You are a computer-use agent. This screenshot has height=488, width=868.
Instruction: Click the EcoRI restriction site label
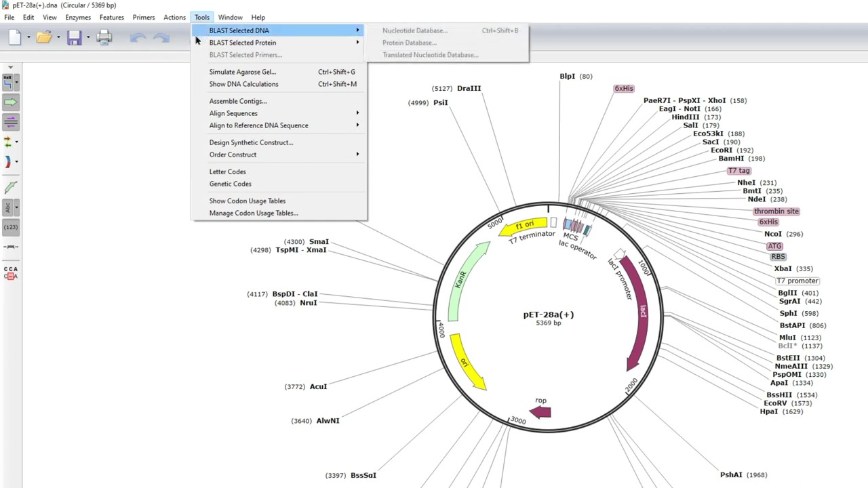point(722,150)
